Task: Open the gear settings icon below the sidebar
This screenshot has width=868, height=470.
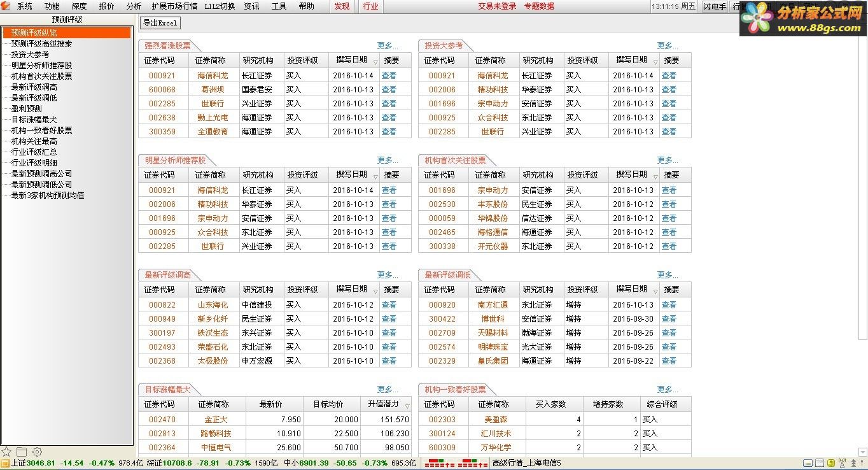Action: pyautogui.click(x=37, y=452)
